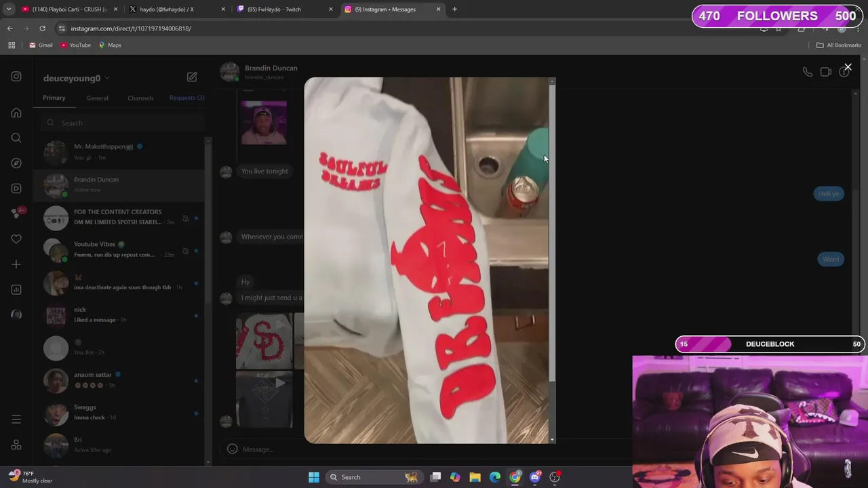Switch to the Channels tab
Screen dimensions: 868x488
140,98
